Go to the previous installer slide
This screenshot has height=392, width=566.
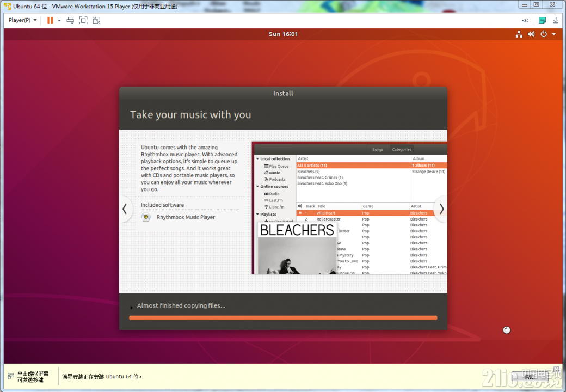(x=125, y=209)
